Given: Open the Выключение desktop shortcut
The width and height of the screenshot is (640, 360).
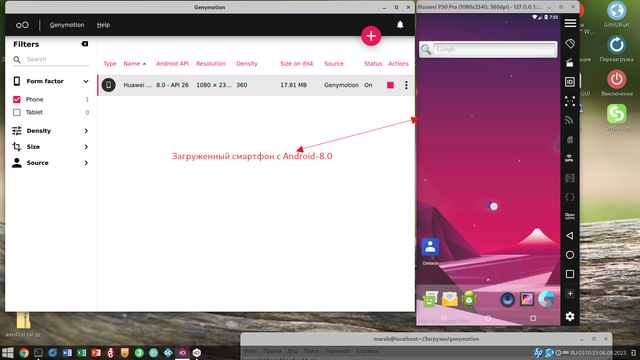Looking at the screenshot, I should point(616,83).
